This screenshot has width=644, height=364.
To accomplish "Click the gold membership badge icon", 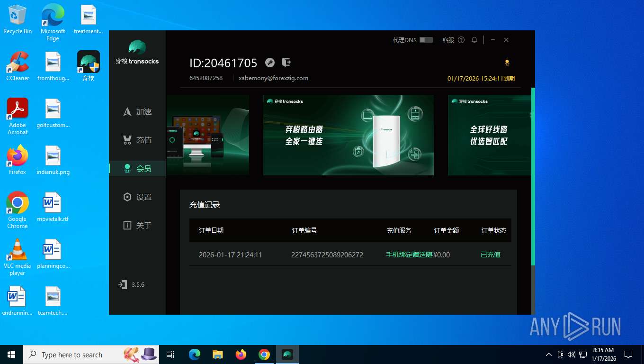I will pos(507,63).
